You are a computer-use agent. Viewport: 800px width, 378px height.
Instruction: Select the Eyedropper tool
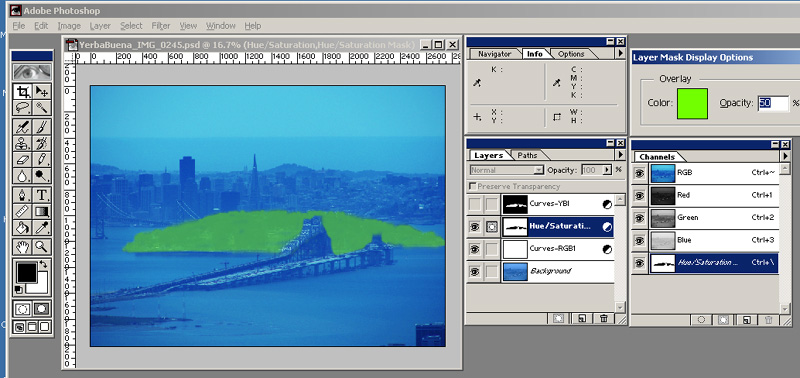(41, 227)
